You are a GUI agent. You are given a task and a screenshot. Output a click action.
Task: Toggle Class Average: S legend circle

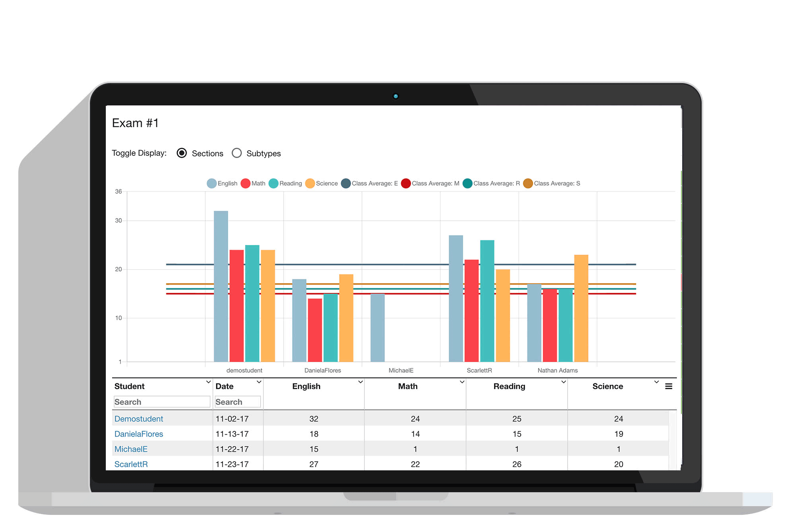tap(528, 183)
